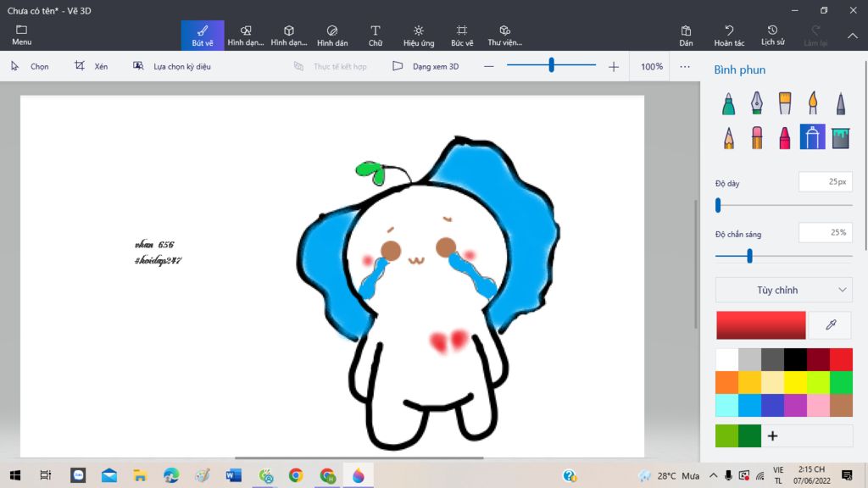Pick the black color swatch
Viewport: 868px width, 488px height.
[x=795, y=359]
